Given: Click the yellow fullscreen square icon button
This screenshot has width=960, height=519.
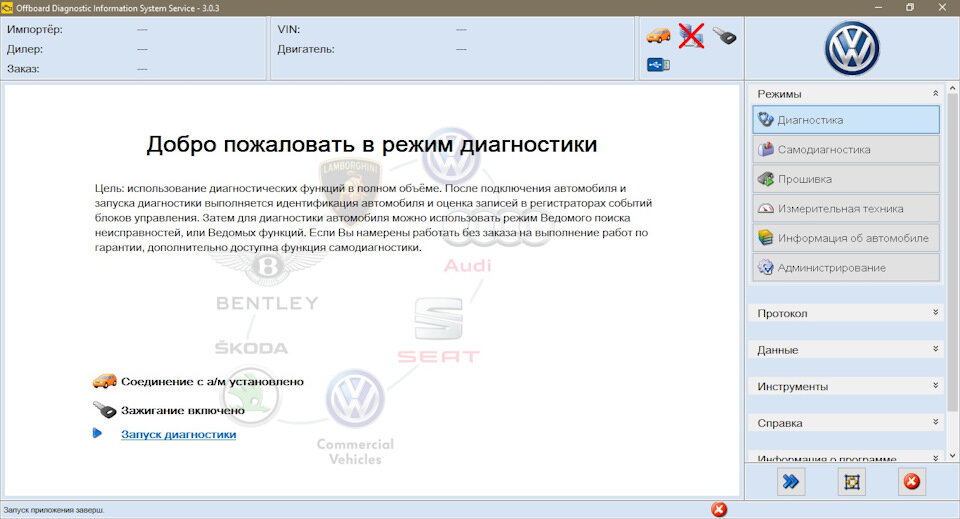Looking at the screenshot, I should coord(852,482).
